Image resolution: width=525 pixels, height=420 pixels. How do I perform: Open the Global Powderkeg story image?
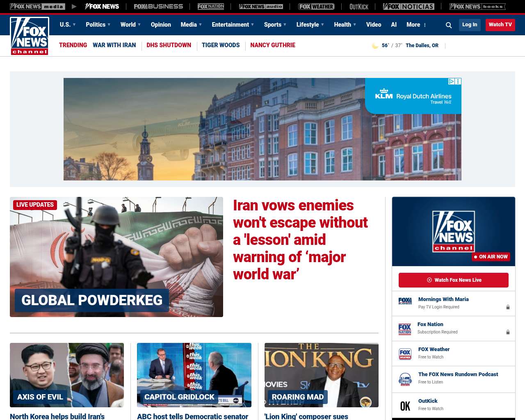click(116, 257)
